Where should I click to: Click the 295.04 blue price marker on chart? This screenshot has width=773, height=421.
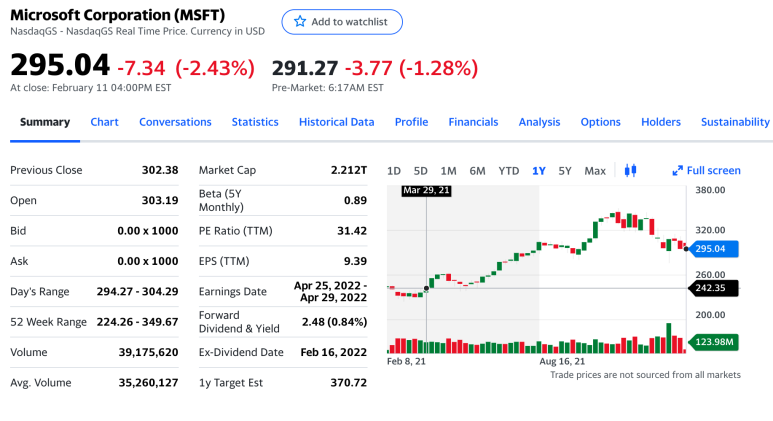[713, 249]
